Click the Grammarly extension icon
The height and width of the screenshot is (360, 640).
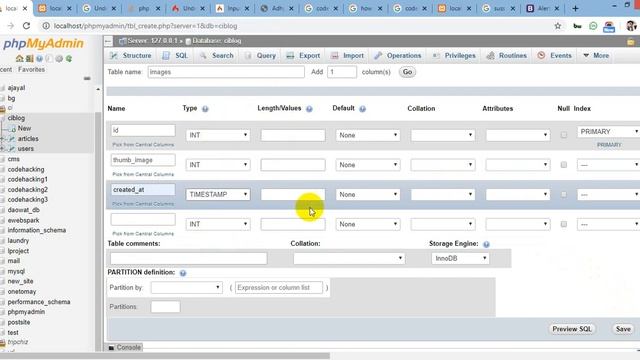click(593, 26)
